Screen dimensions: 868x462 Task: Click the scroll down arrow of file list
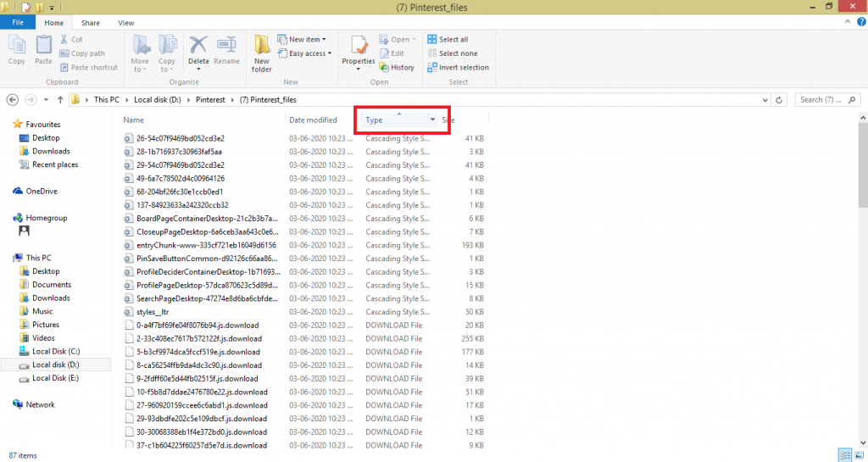click(863, 443)
